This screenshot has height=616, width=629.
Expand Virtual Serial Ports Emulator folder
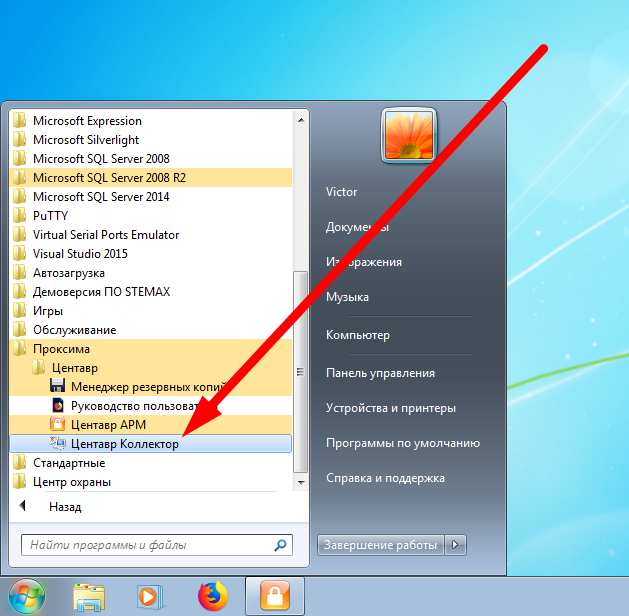(150, 235)
